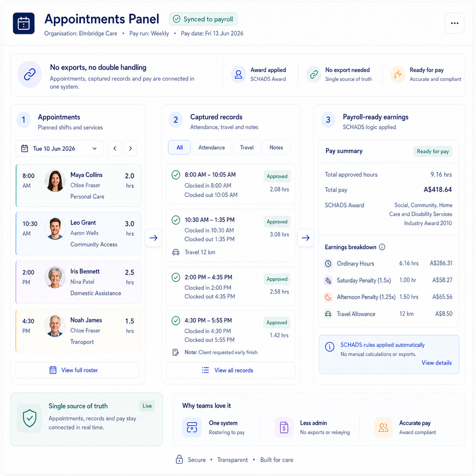Select the Maya Collins Personal Care appointment

click(78, 186)
